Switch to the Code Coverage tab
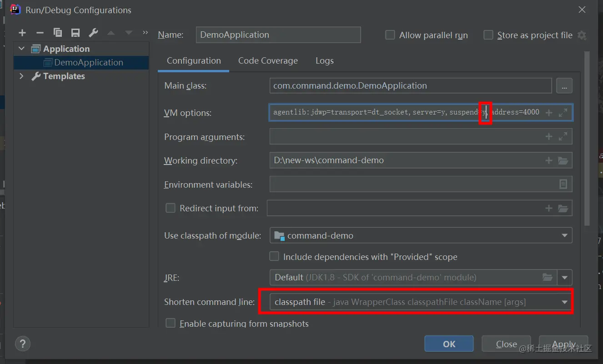The width and height of the screenshot is (603, 364). click(x=268, y=61)
